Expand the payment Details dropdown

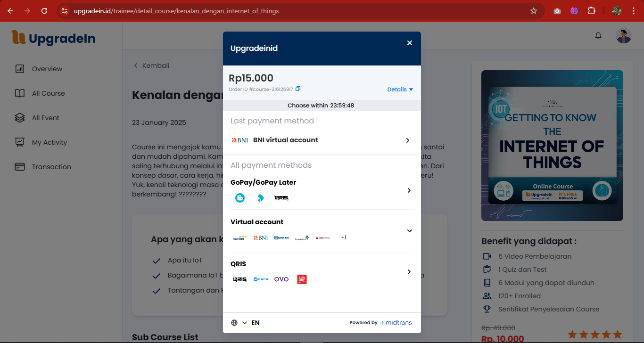pyautogui.click(x=400, y=90)
